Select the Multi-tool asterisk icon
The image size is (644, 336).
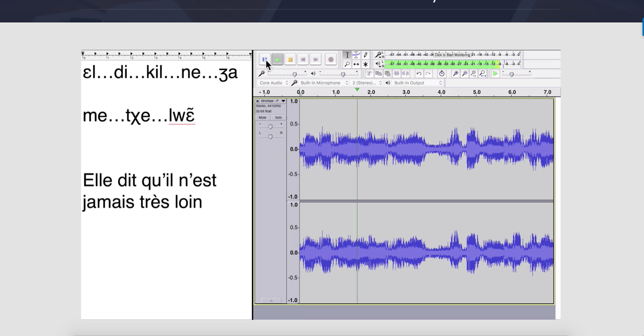tap(366, 64)
